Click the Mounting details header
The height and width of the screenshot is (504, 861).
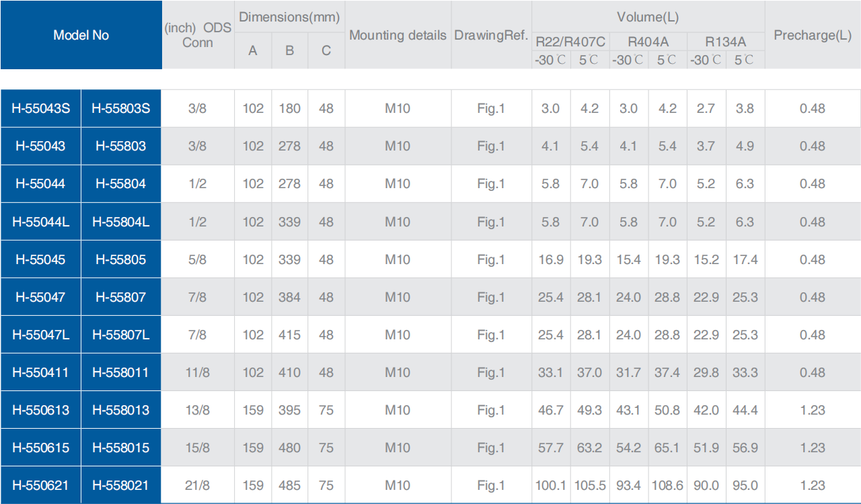398,35
